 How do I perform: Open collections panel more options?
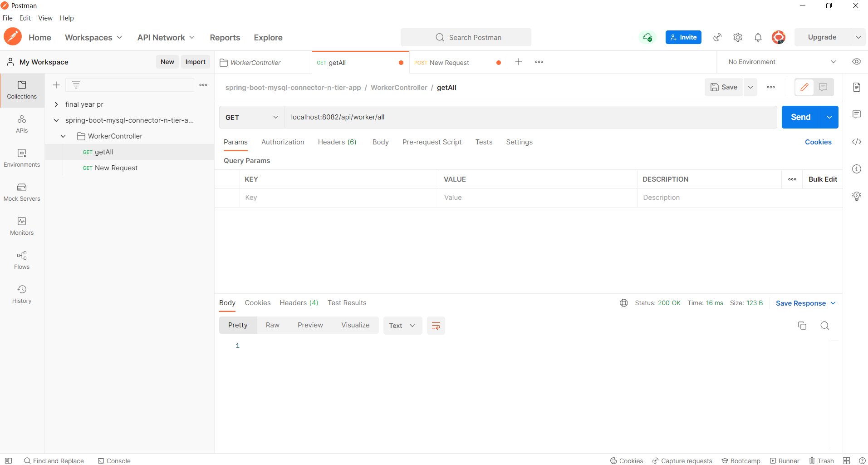pyautogui.click(x=203, y=85)
